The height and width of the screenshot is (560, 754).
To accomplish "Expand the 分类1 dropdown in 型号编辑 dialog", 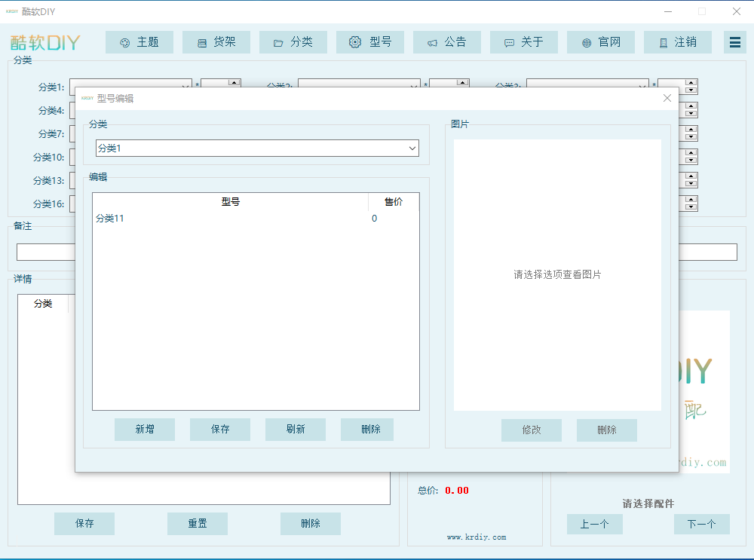I will [x=412, y=148].
